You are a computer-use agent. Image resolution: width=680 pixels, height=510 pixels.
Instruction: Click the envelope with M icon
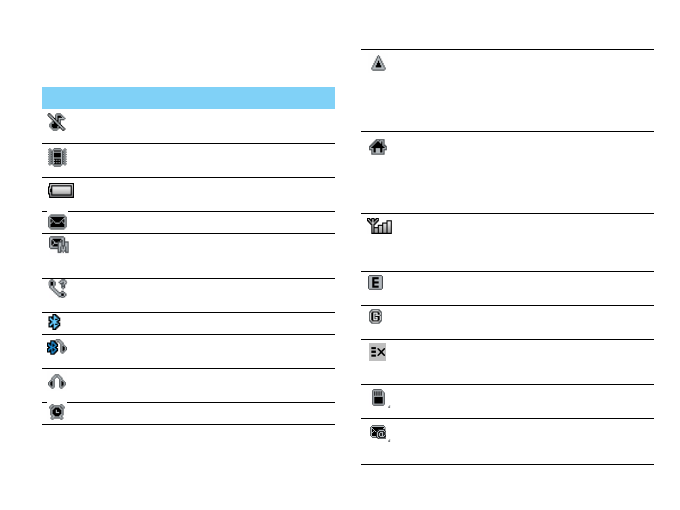coord(57,246)
